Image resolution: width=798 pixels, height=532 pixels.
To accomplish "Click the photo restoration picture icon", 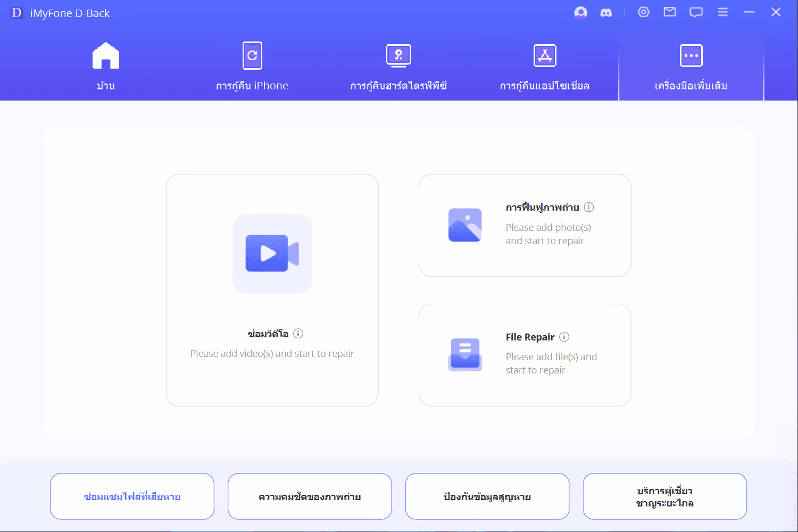I will [x=465, y=225].
